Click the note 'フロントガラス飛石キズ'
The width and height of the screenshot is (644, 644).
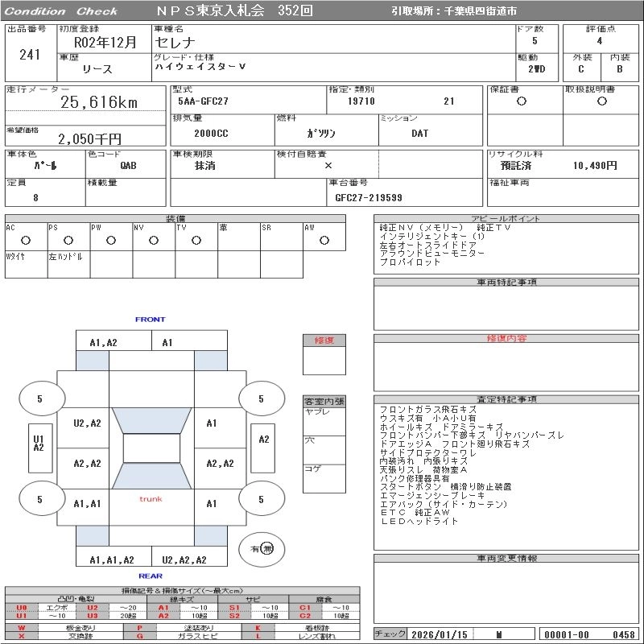(427, 410)
